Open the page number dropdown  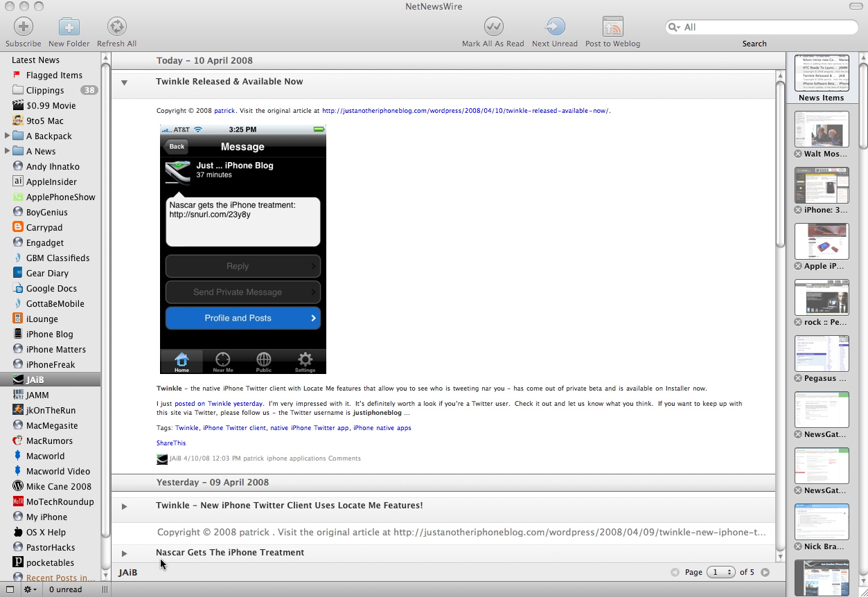720,572
